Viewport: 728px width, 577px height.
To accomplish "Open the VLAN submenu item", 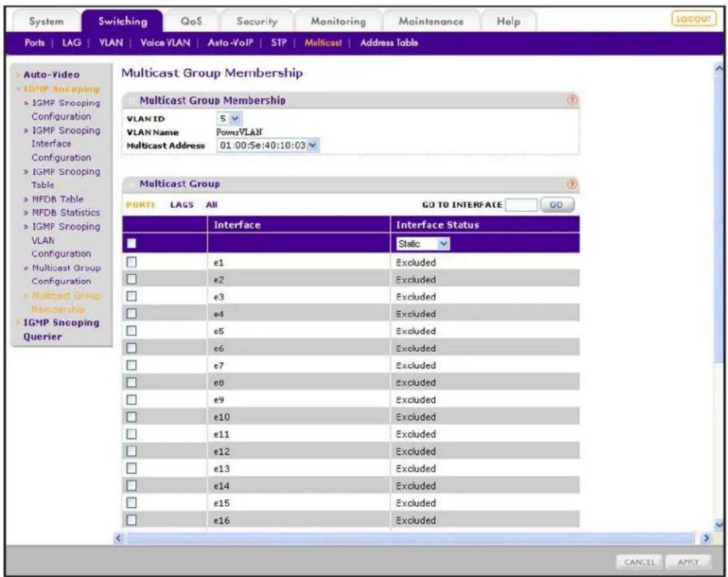I will pyautogui.click(x=111, y=42).
